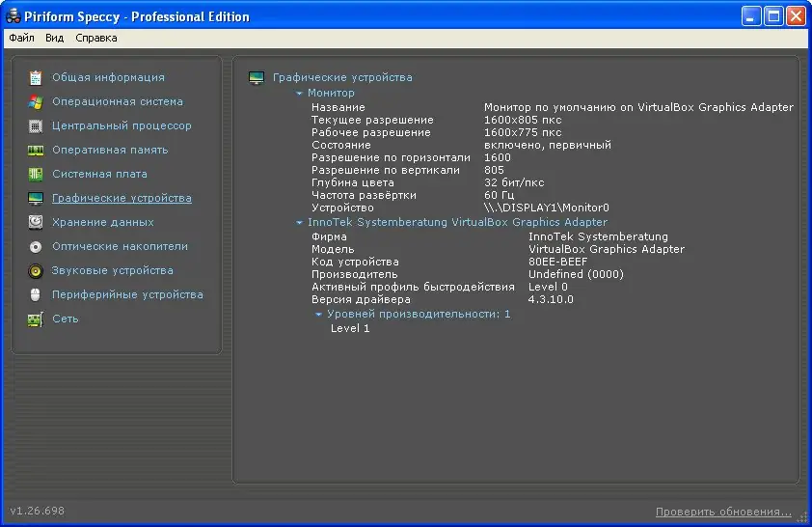Click the Рабочее разрешение value 1600x775 пкс

click(523, 132)
